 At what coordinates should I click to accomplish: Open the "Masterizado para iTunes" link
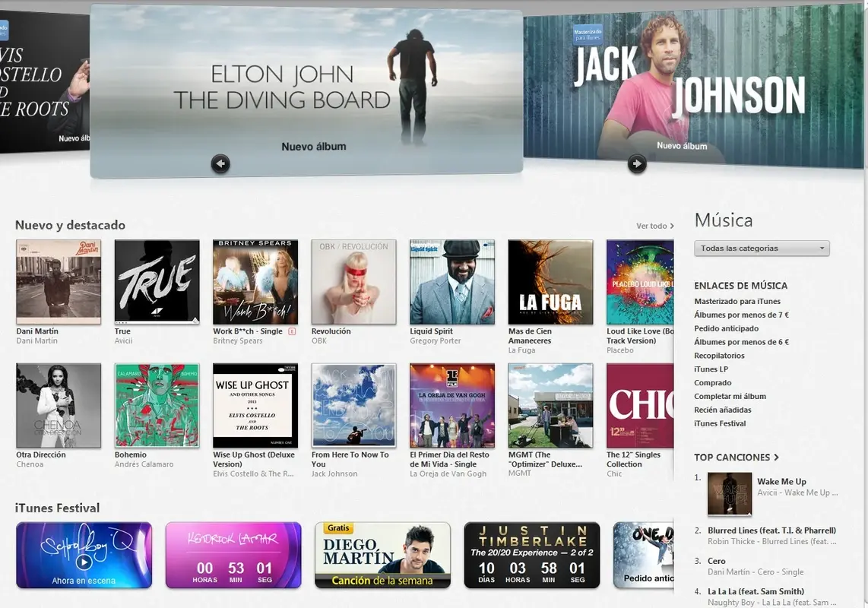(x=737, y=301)
